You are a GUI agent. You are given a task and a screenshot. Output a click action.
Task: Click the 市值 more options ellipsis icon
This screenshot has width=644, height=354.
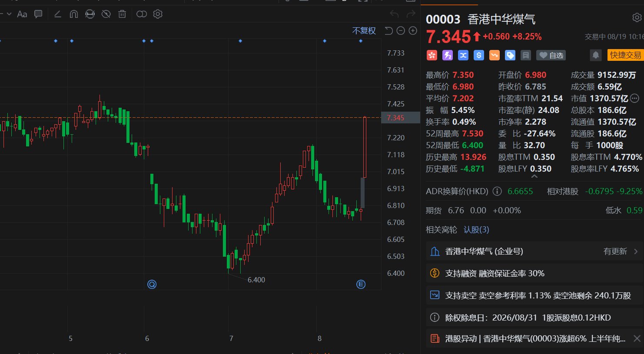(635, 98)
